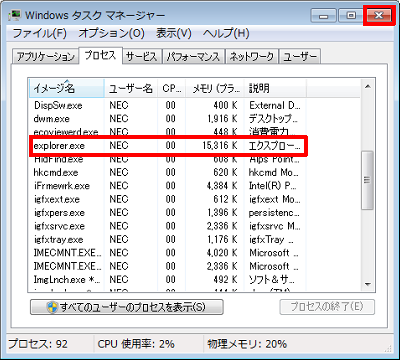Viewport: 400px width, 360px height.
Task: Select the iFrmewrk.exe process row
Action: pyautogui.click(x=168, y=186)
